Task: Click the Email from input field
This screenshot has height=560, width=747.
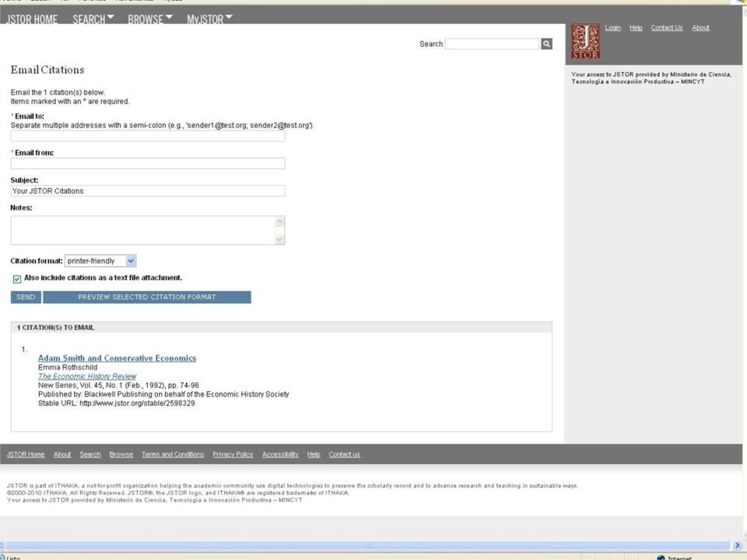Action: [x=148, y=163]
